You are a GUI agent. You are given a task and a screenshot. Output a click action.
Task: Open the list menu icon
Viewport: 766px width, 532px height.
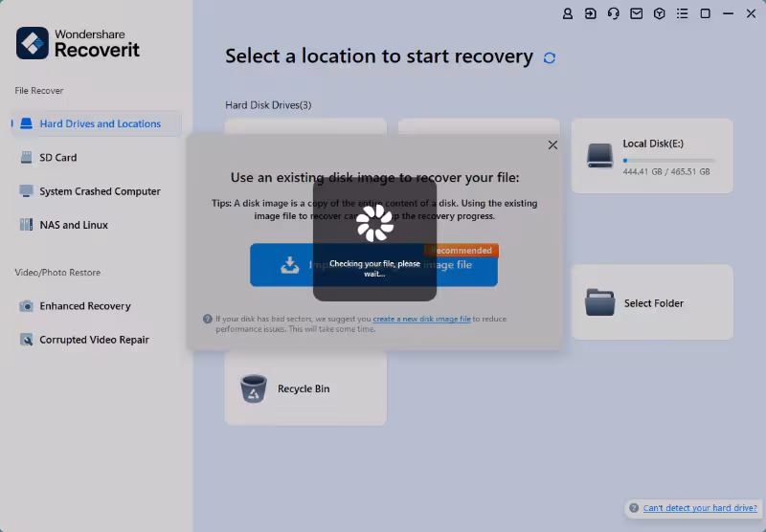[683, 13]
